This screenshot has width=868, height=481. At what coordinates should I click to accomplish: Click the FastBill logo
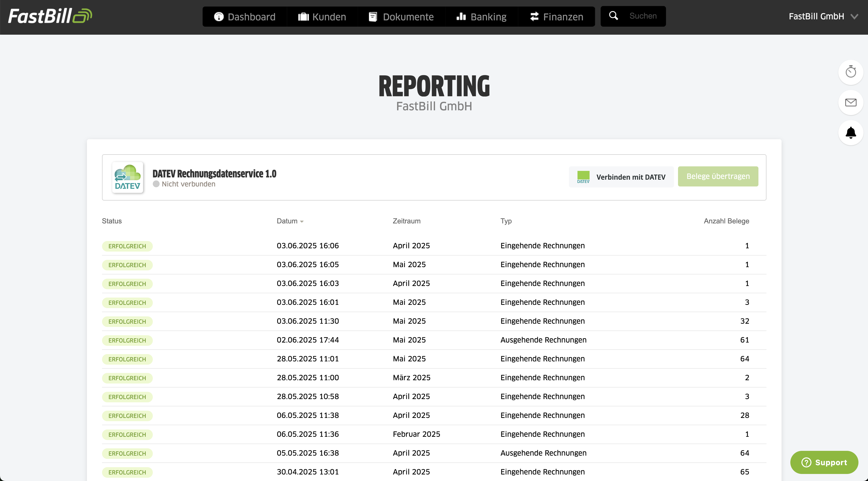pos(50,16)
